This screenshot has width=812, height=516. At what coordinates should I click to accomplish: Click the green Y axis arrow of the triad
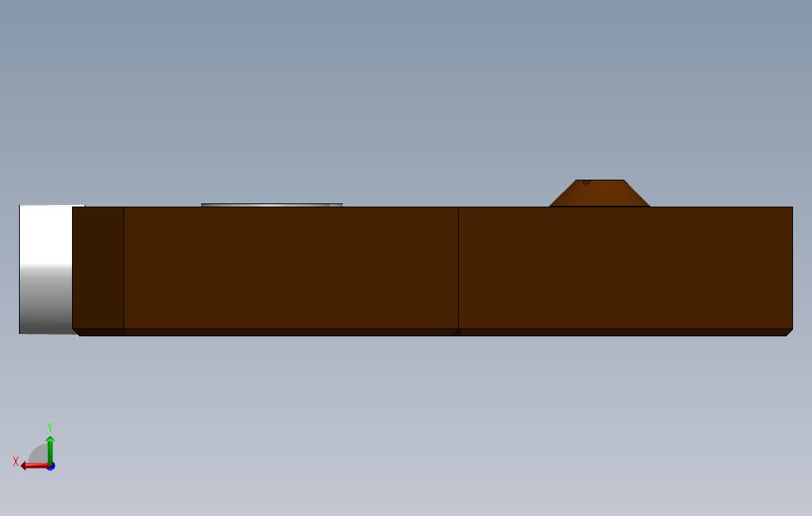pos(50,450)
